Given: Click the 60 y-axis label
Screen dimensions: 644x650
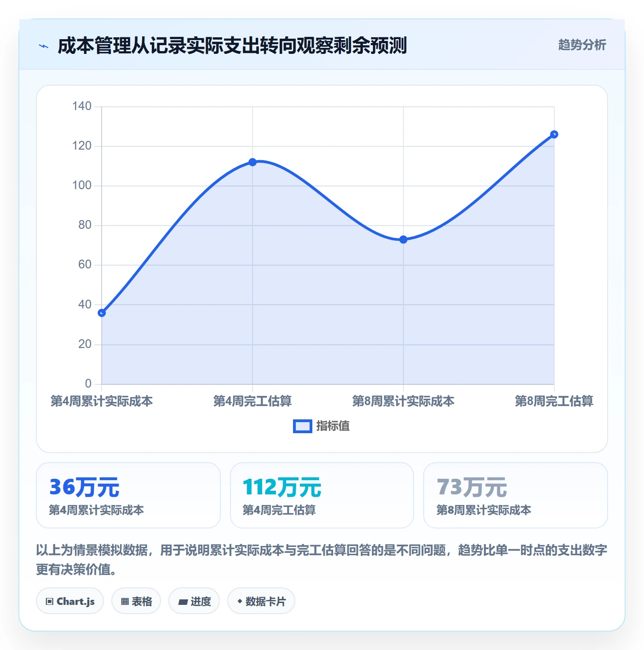Looking at the screenshot, I should pyautogui.click(x=85, y=264).
